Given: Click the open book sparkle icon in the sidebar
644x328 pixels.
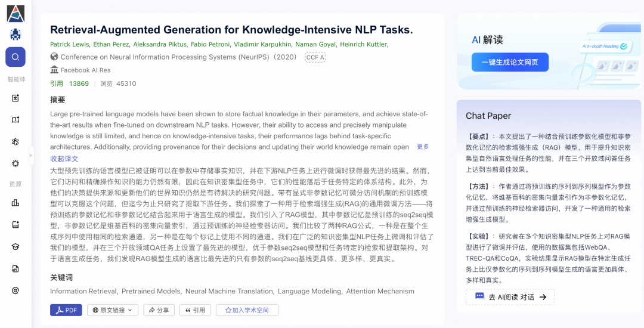Looking at the screenshot, I should point(16,120).
